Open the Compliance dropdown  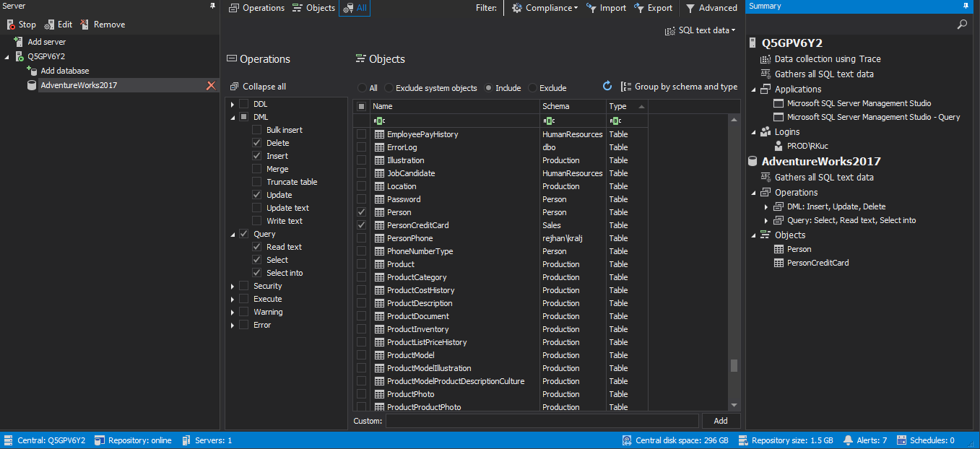(545, 8)
